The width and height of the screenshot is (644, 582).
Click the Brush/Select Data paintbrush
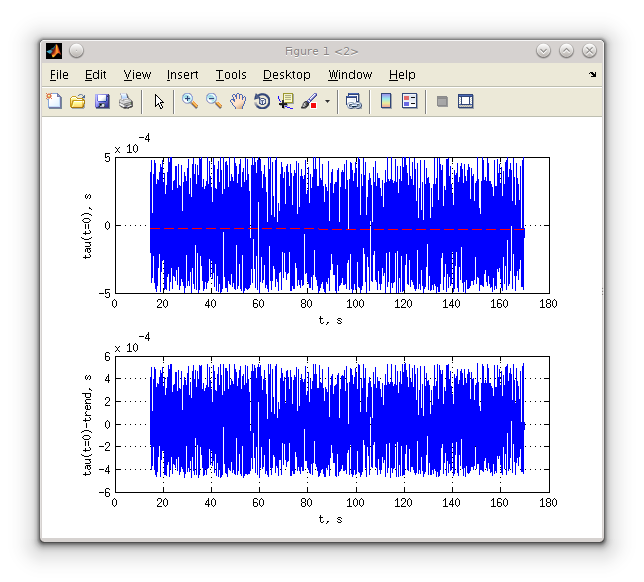[x=309, y=101]
